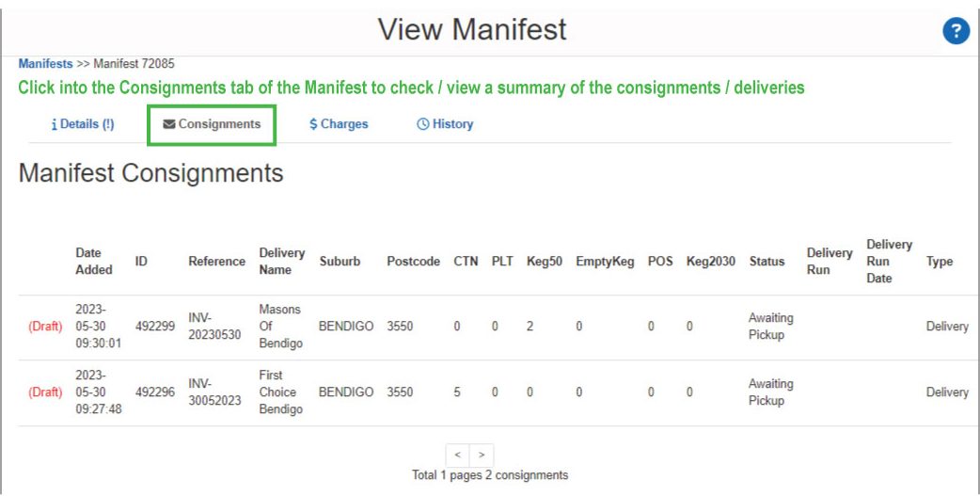Go to next page of consignments
The width and height of the screenshot is (980, 496).
pos(481,456)
